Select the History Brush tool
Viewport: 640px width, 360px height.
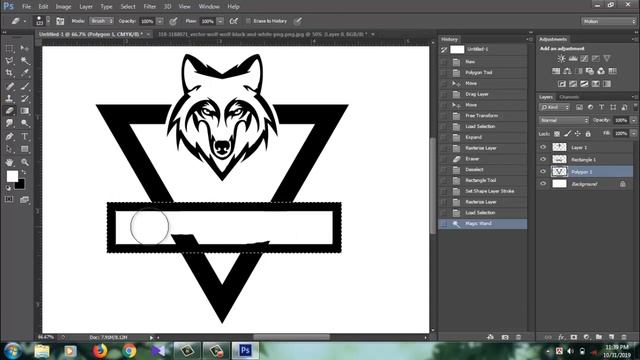coord(24,98)
